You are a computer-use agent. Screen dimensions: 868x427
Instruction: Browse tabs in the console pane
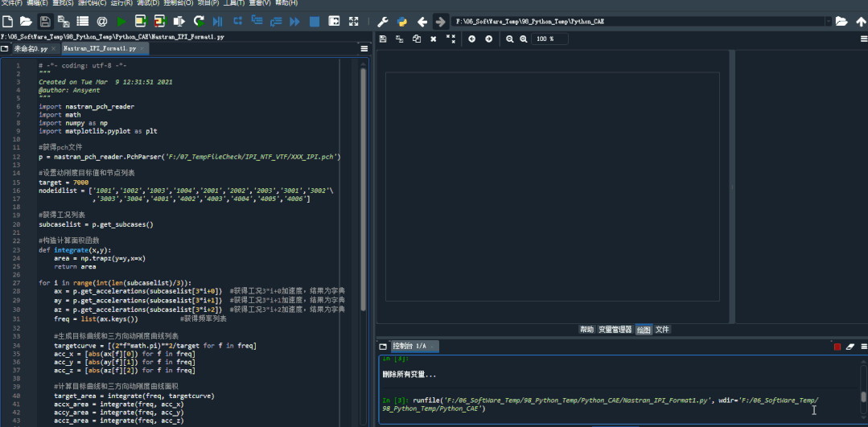tap(383, 347)
